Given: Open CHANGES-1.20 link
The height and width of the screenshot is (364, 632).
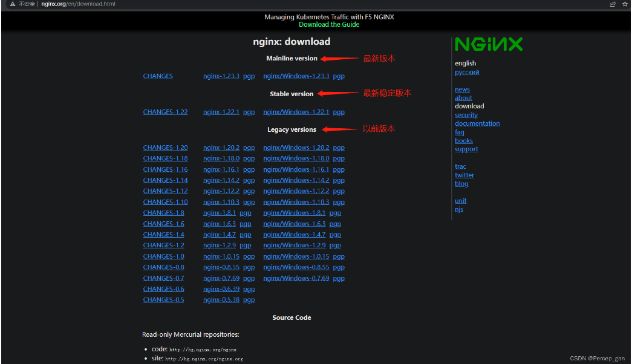Looking at the screenshot, I should pyautogui.click(x=165, y=148).
